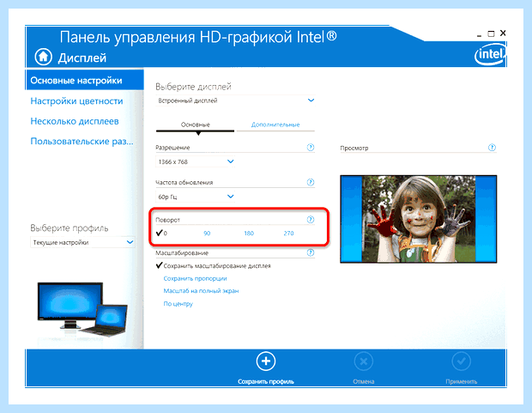Click the Intel logo

[490, 54]
